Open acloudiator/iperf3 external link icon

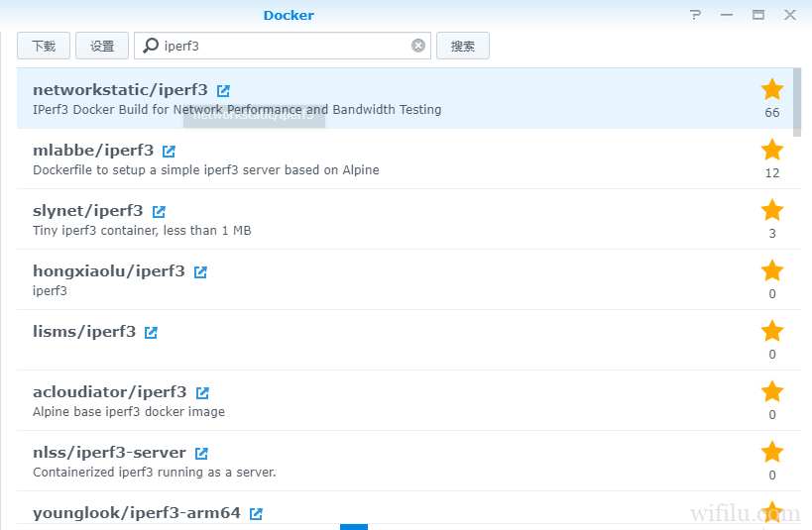202,393
